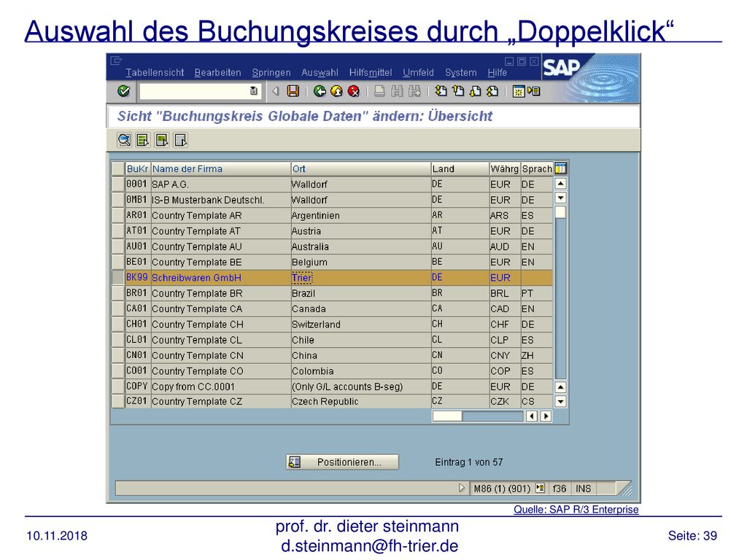Click the green Back arrow icon
This screenshot has width=747, height=560.
(x=320, y=91)
